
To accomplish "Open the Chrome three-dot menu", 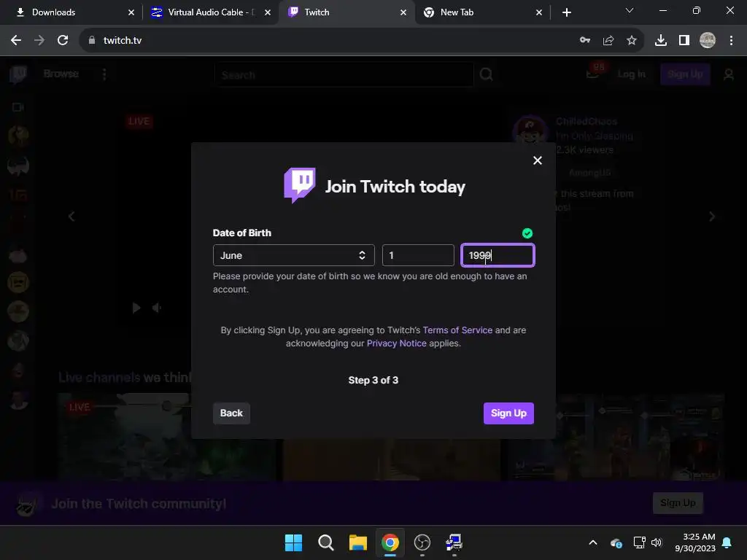I will (731, 41).
